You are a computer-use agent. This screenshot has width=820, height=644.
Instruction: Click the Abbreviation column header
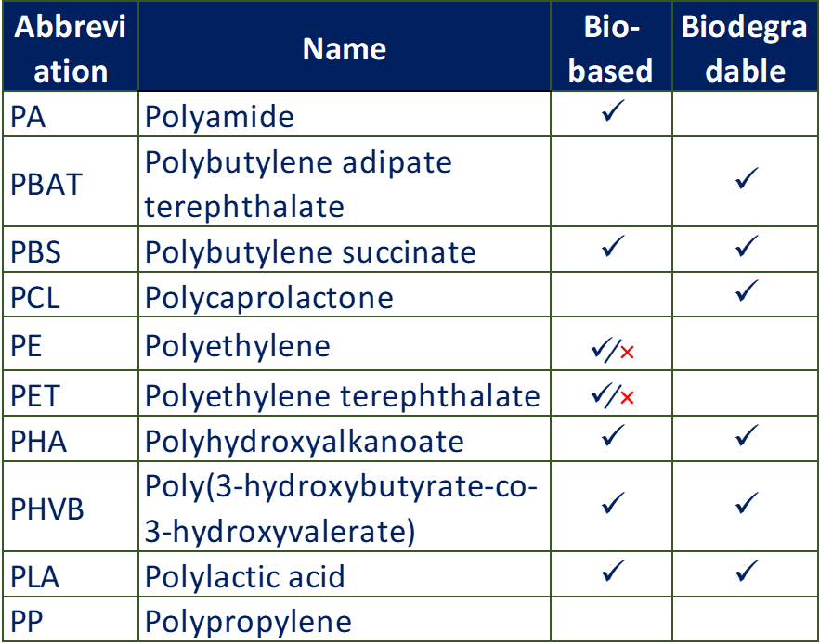point(71,48)
